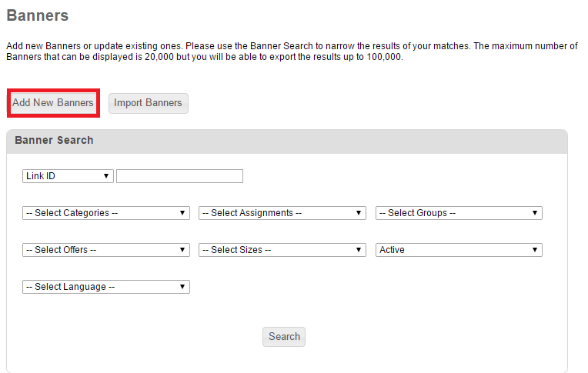Click the arrow on the Active dropdown
This screenshot has width=588, height=373.
[535, 250]
